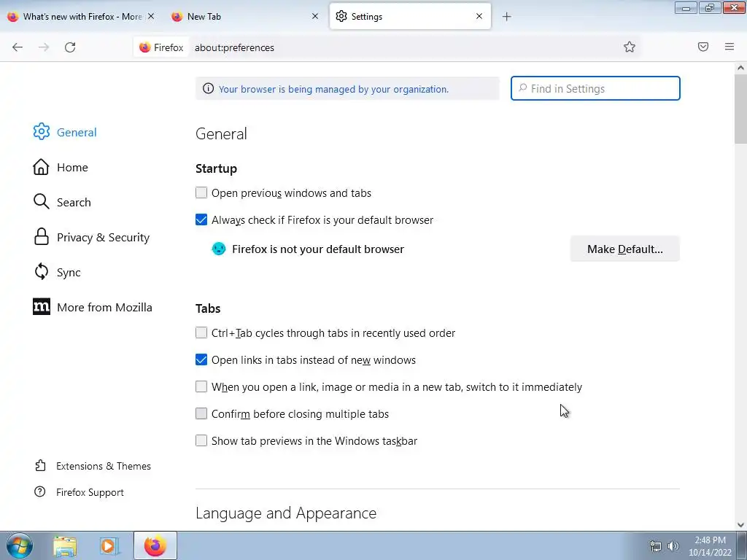Bookmark this page with the star icon
Viewport: 747px width, 560px height.
(x=630, y=47)
